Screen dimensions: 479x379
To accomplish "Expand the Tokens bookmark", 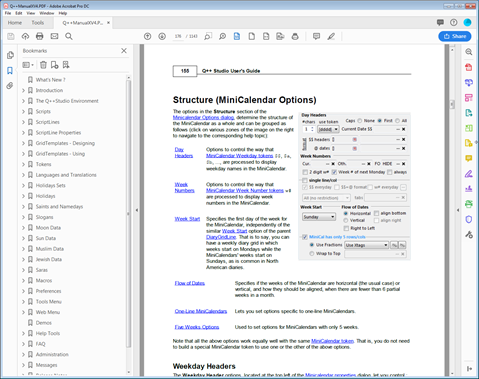I will pyautogui.click(x=23, y=164).
